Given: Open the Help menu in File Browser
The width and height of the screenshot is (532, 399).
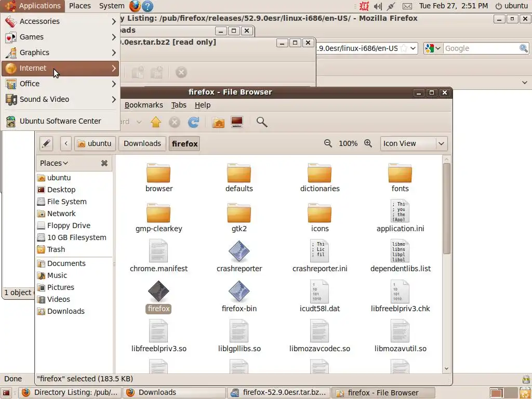Looking at the screenshot, I should pos(203,105).
